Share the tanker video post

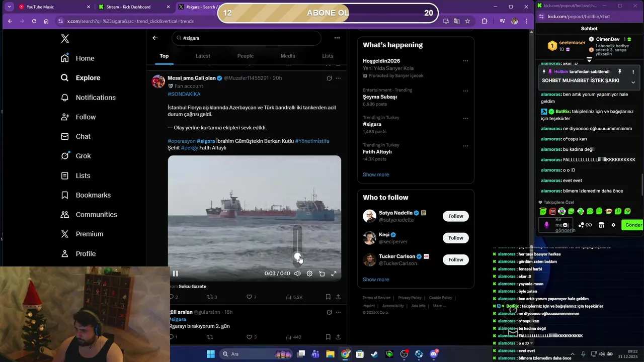click(x=338, y=297)
